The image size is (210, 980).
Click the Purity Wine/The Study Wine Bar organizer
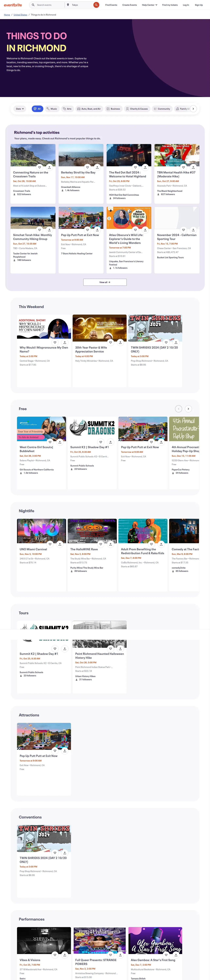point(87,568)
